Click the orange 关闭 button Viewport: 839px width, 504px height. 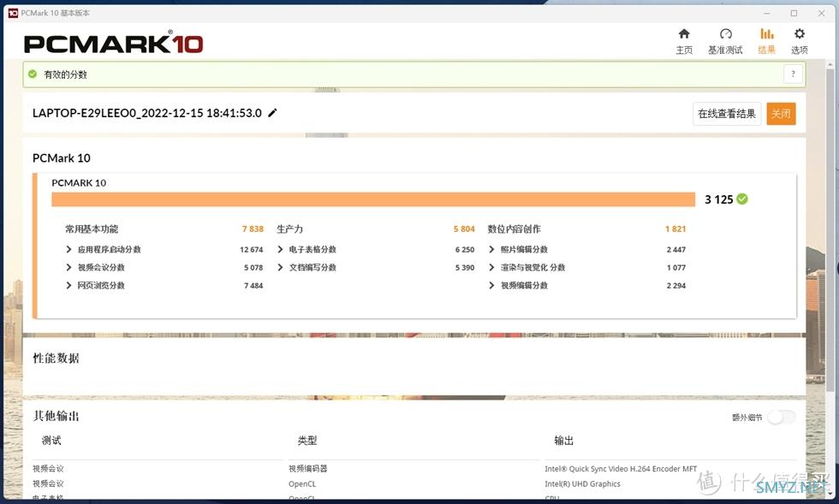(781, 114)
